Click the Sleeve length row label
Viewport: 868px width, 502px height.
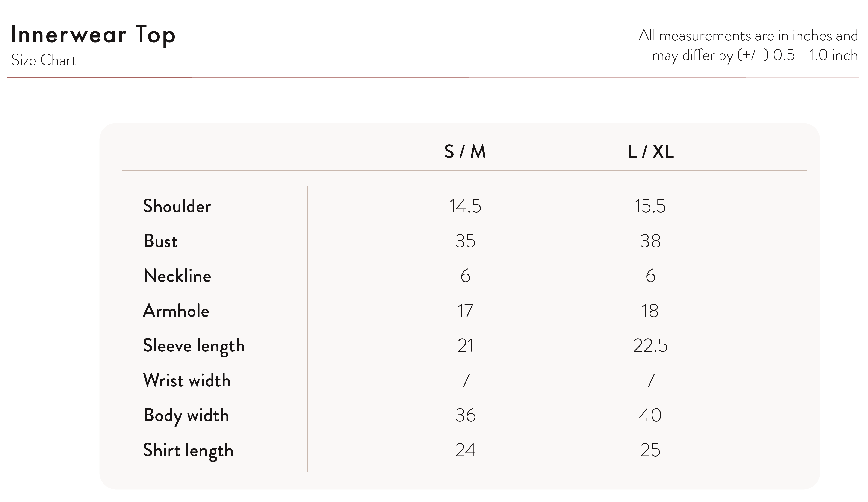[194, 346]
